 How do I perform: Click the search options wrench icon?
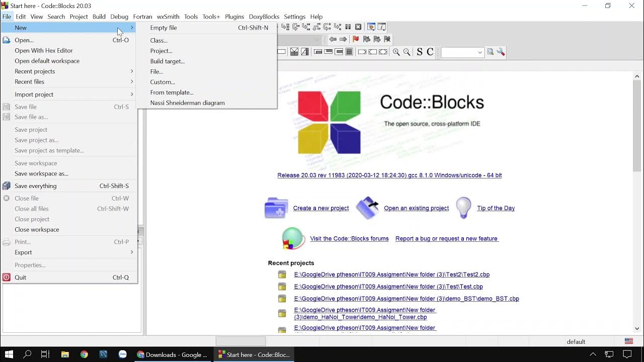(501, 52)
